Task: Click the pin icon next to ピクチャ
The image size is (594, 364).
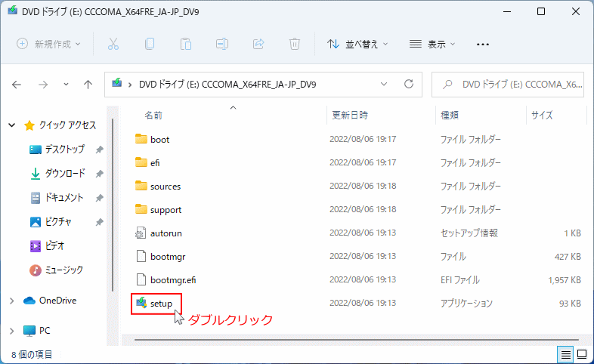Action: coord(99,222)
